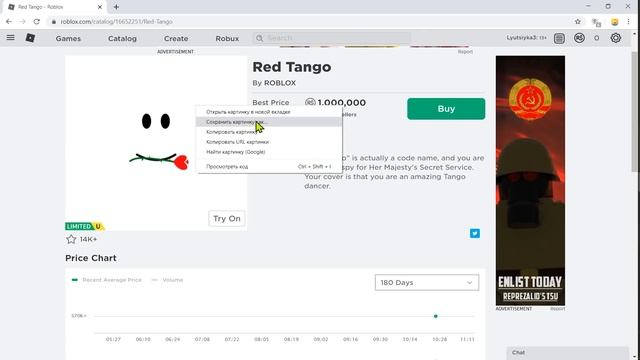This screenshot has width=640, height=360.
Task: Click the site lock icon
Action: click(x=54, y=22)
